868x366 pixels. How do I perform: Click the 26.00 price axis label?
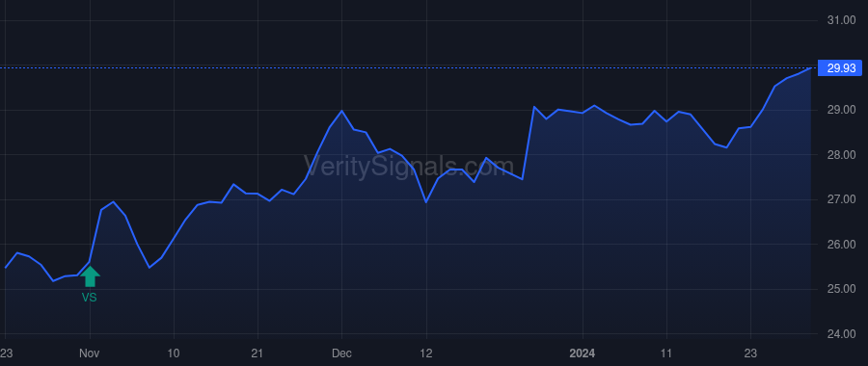[841, 245]
